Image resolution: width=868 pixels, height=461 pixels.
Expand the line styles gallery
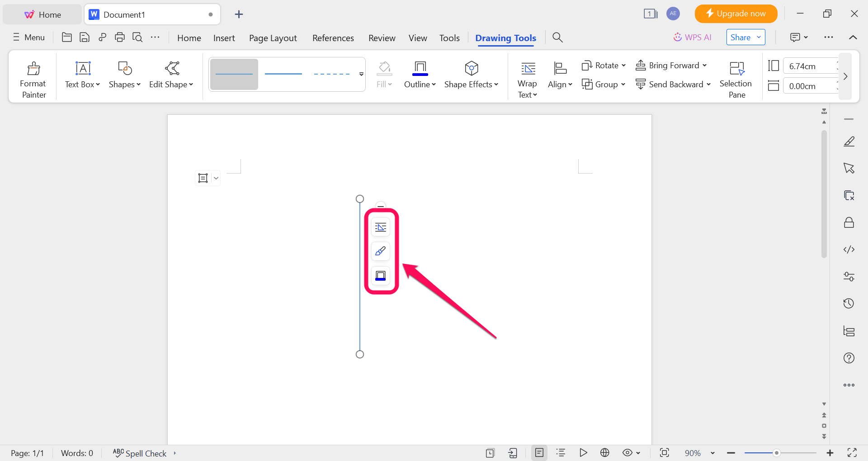click(x=361, y=74)
